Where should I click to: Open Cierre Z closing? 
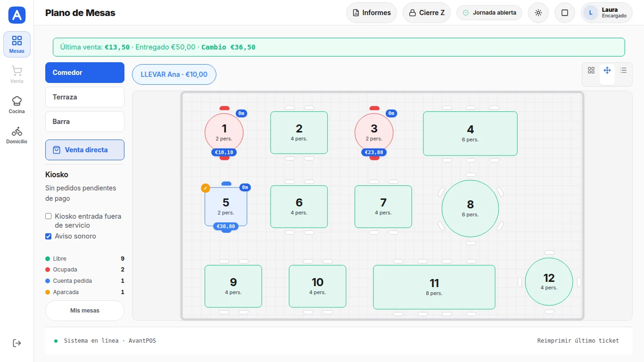pos(427,13)
